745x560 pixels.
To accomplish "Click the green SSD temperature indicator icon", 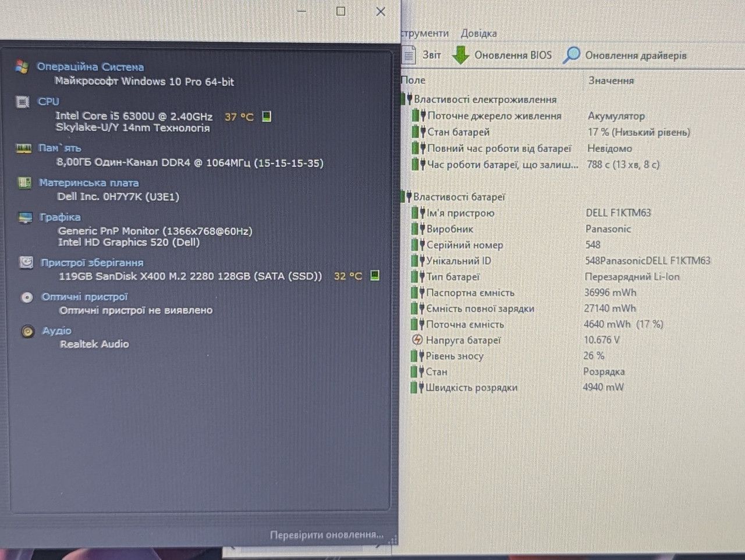I will point(375,275).
